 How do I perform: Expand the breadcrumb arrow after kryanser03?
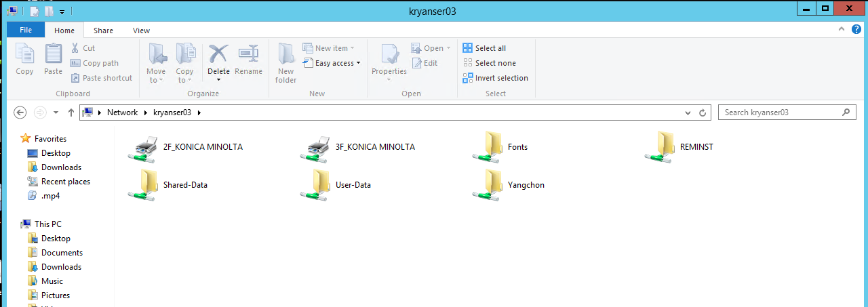(x=199, y=112)
